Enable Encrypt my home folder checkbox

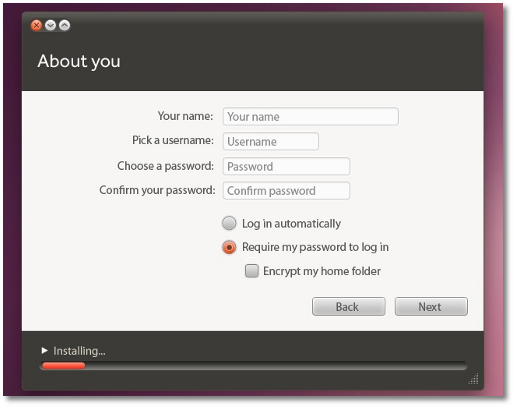252,271
